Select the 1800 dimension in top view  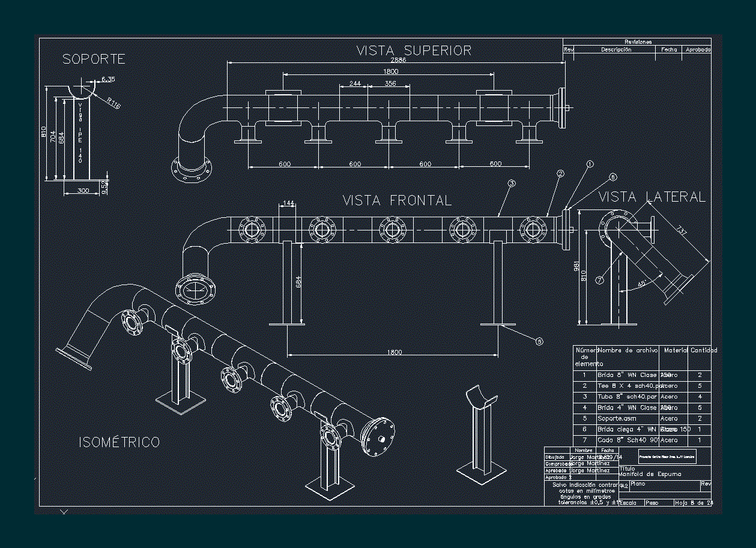click(x=391, y=71)
